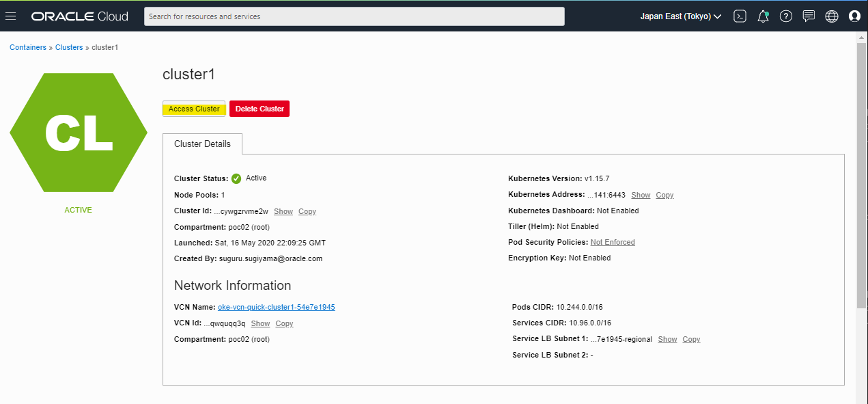
Task: Click the Oracle Cloud logo
Action: [x=80, y=16]
